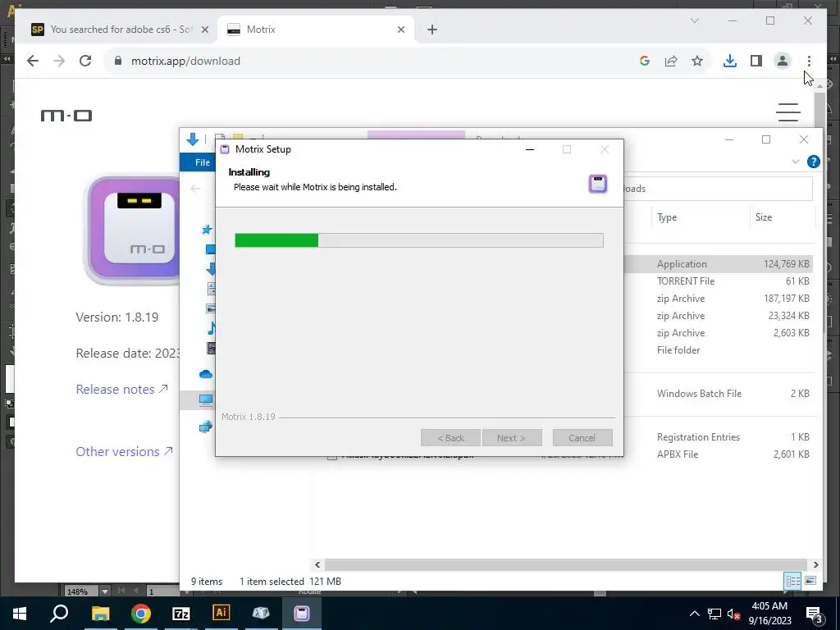Image resolution: width=840 pixels, height=630 pixels.
Task: Open Chrome profile avatar
Action: [782, 61]
